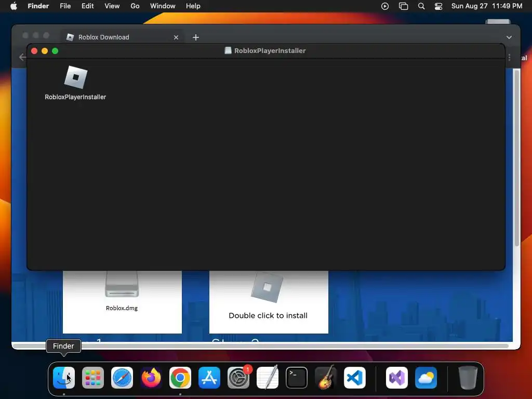Minimize the RobloxPlayerInstaller window
532x399 pixels.
(45, 51)
